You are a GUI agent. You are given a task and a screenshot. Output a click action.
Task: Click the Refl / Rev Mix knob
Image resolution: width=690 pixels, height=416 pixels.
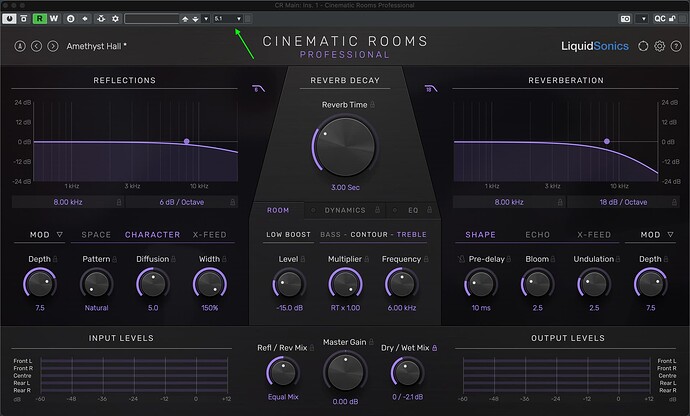[x=283, y=373]
